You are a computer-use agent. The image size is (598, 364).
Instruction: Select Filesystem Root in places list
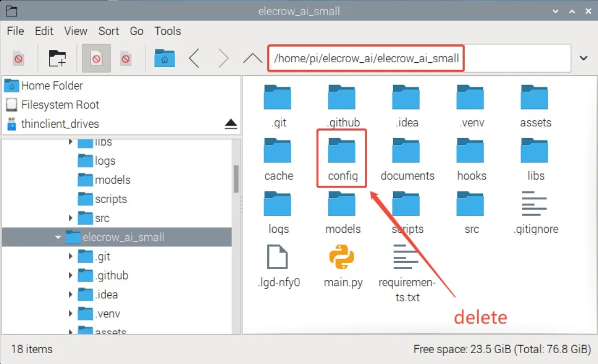[60, 105]
